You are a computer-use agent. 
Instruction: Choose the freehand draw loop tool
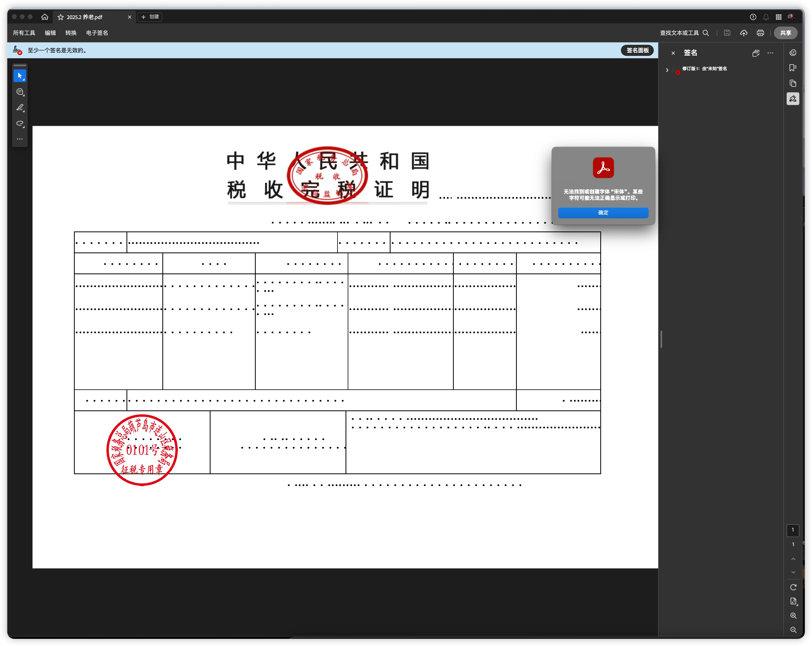coord(20,123)
